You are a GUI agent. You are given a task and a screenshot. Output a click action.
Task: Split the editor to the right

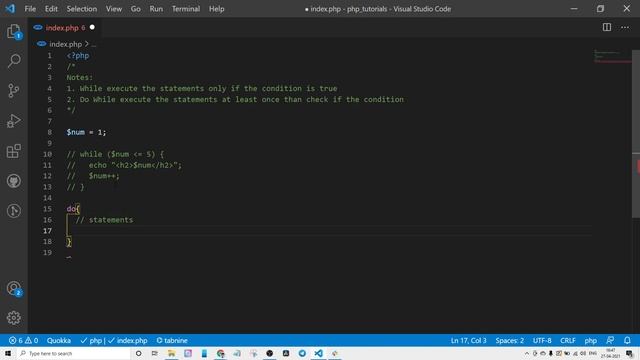(x=607, y=27)
